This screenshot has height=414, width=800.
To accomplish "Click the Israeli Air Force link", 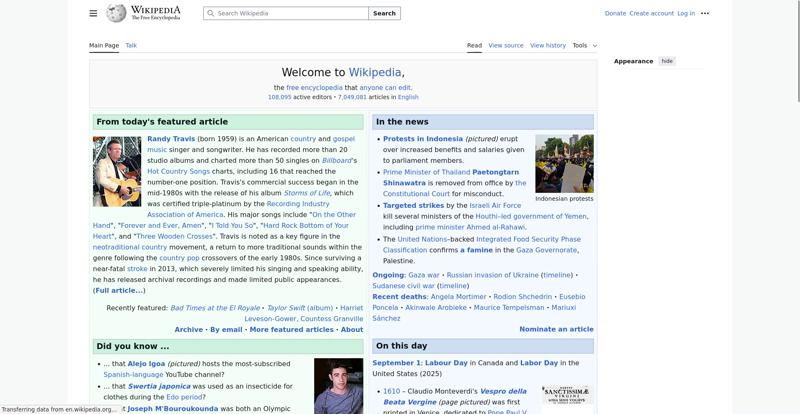I will coord(495,205).
